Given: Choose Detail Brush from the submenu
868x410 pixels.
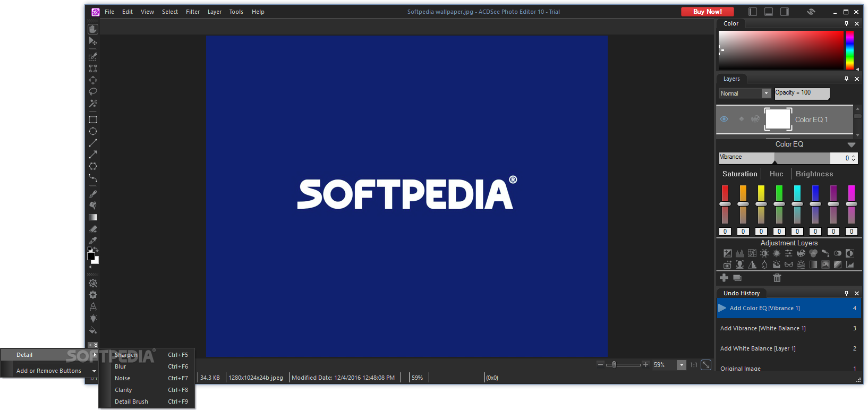Looking at the screenshot, I should [x=147, y=402].
